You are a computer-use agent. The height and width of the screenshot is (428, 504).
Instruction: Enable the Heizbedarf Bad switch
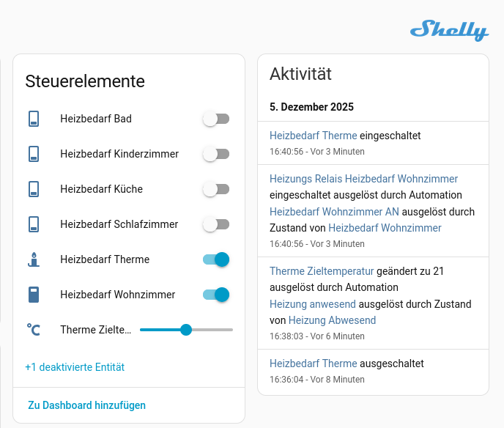[216, 119]
